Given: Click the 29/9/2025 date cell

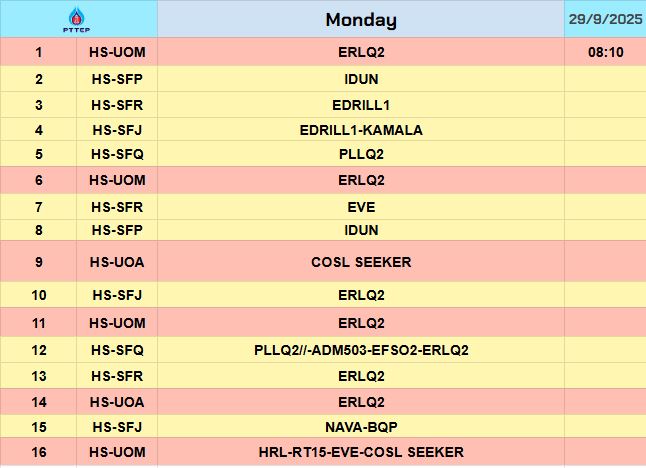Looking at the screenshot, I should (605, 19).
